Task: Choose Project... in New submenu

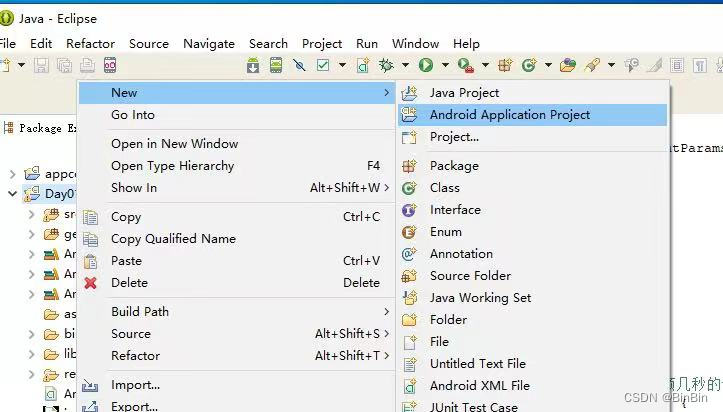Action: click(533, 137)
